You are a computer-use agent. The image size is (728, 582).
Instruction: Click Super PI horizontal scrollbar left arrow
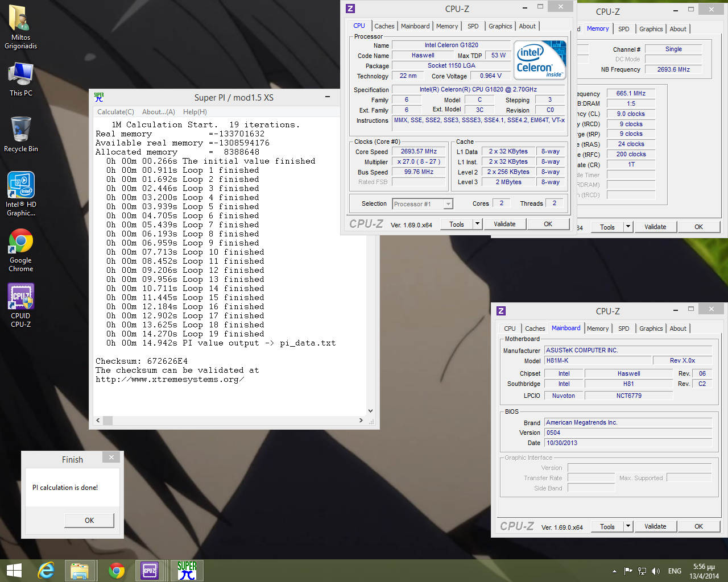tap(98, 421)
